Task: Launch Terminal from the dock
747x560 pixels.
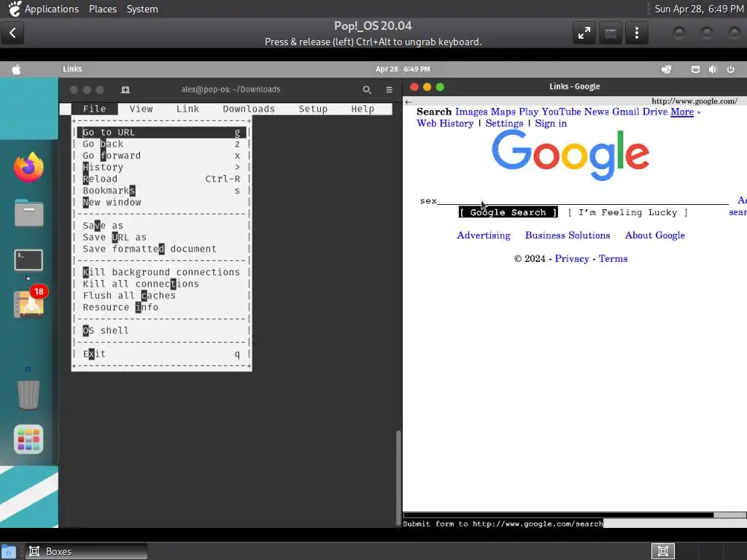Action: [28, 260]
